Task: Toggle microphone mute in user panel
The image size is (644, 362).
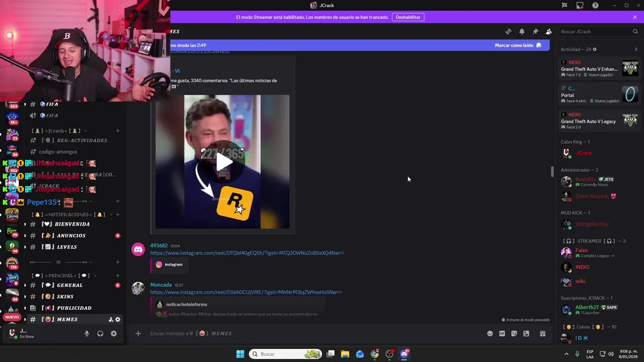Action: (x=87, y=333)
